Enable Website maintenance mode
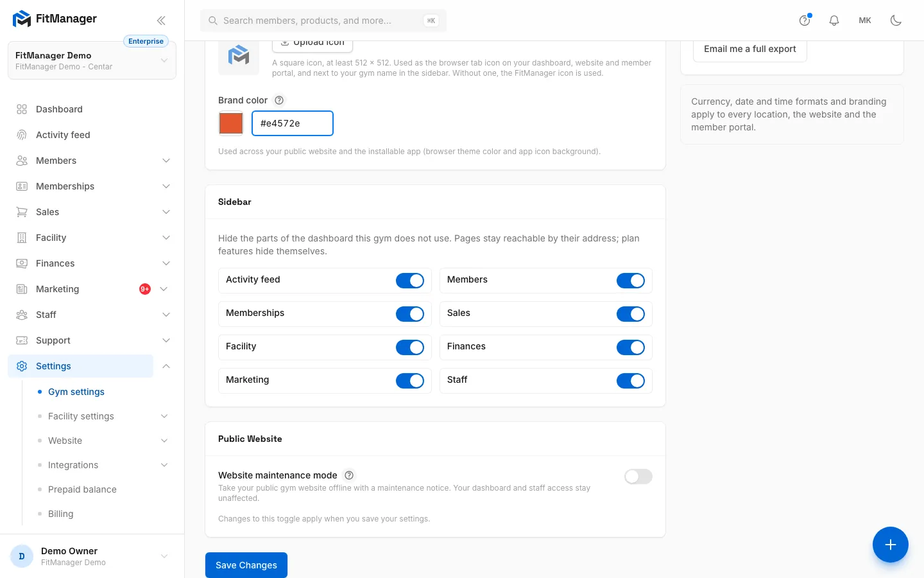924x578 pixels. tap(638, 477)
